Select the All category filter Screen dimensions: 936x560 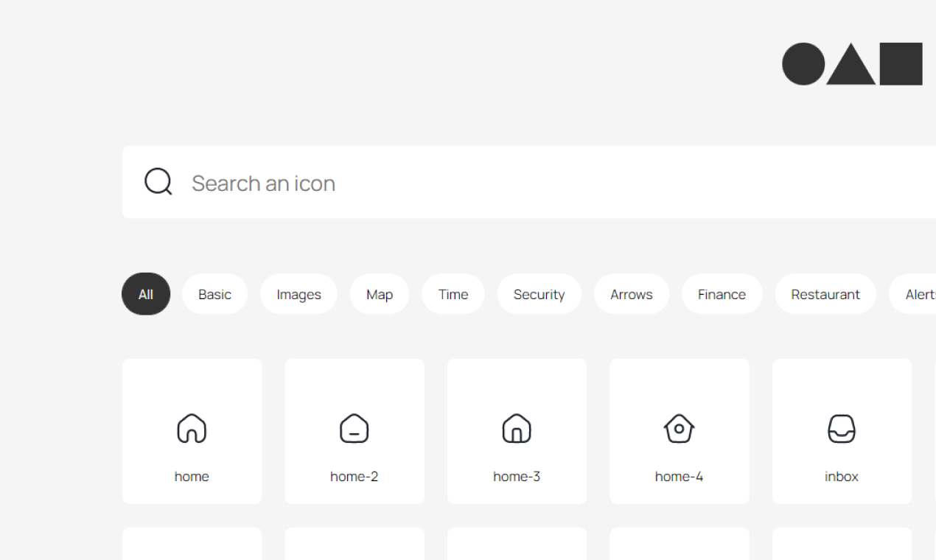coord(146,294)
